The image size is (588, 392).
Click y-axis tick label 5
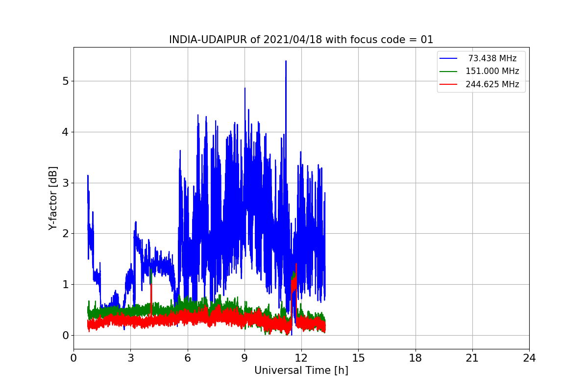(x=65, y=81)
